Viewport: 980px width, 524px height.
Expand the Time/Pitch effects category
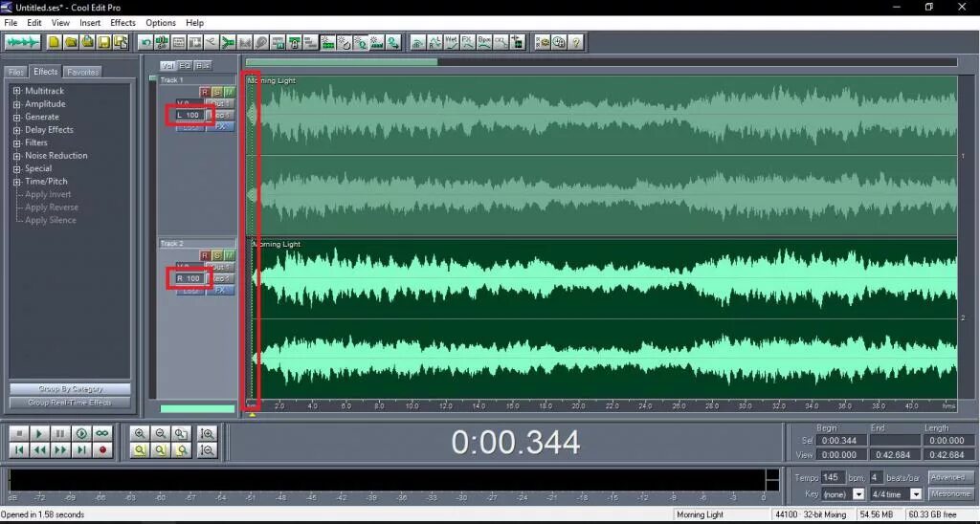(x=17, y=182)
